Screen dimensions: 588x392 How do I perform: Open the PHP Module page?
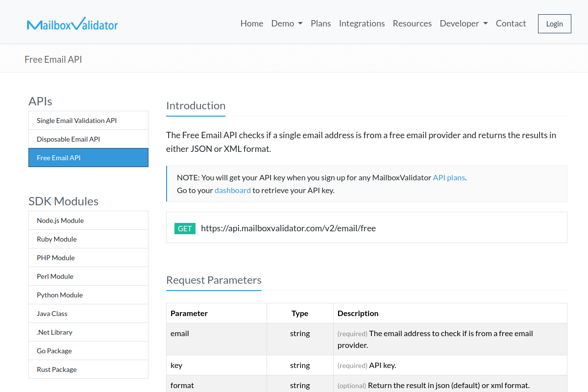tap(88, 258)
